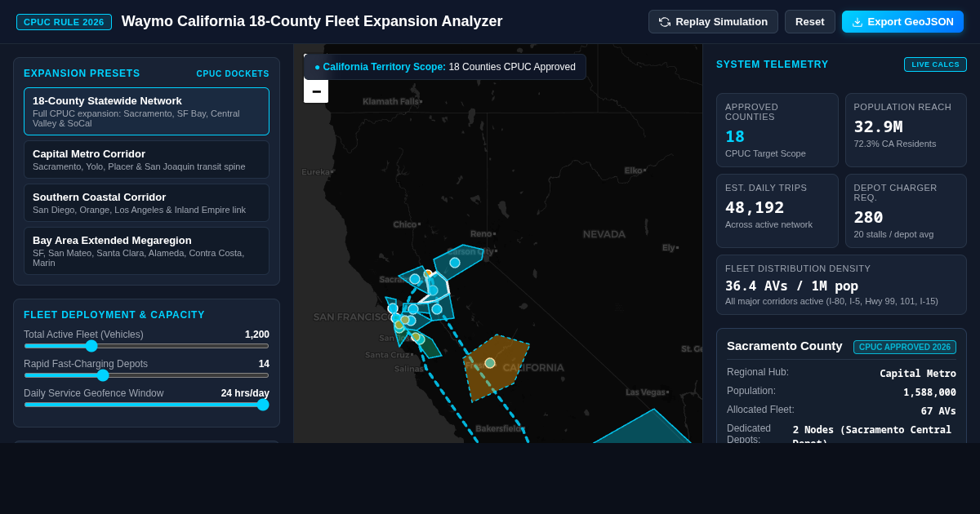Export the map as GeoJSON
This screenshot has height=514, width=980.
pyautogui.click(x=902, y=22)
